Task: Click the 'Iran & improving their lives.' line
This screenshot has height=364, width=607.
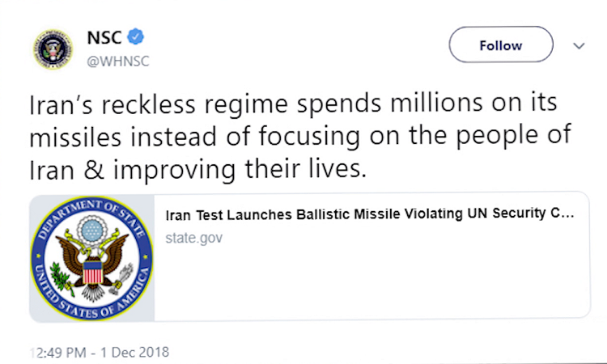Action: point(197,170)
